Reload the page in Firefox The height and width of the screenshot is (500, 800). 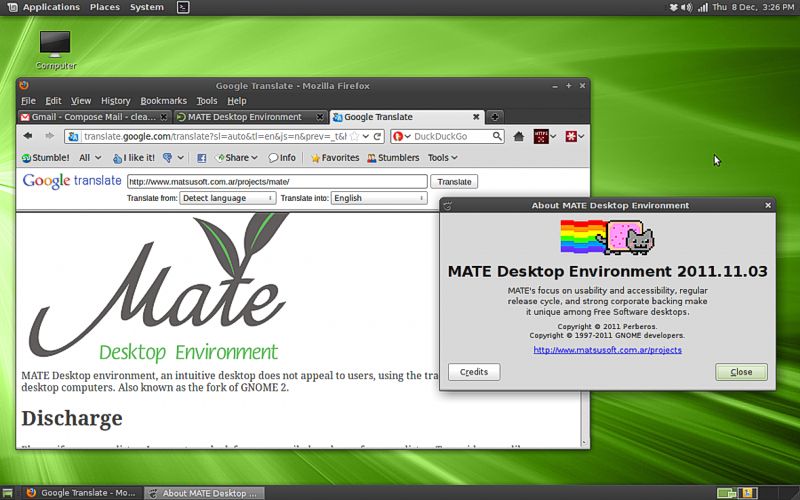(377, 136)
